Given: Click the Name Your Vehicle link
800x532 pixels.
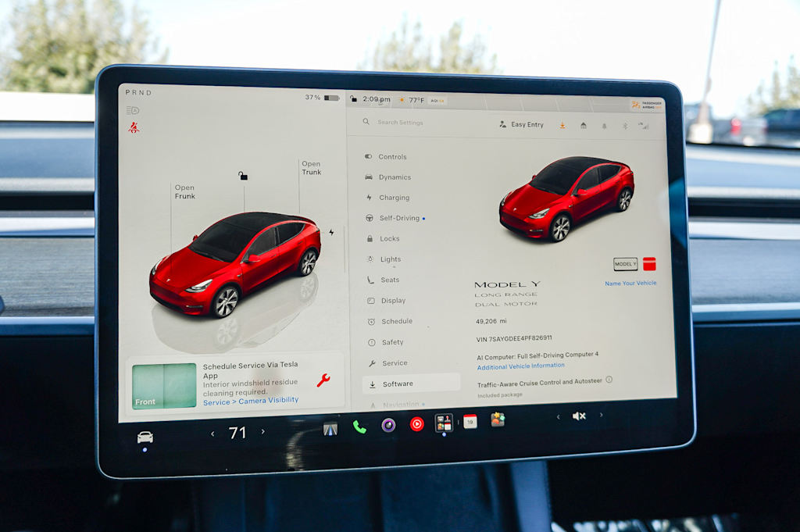Looking at the screenshot, I should click(630, 283).
